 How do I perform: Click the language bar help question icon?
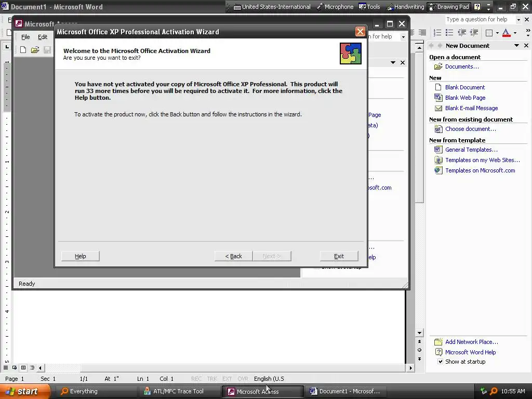(477, 7)
